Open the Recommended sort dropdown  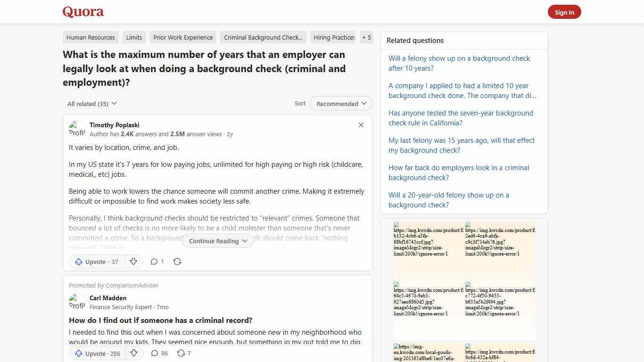[340, 103]
